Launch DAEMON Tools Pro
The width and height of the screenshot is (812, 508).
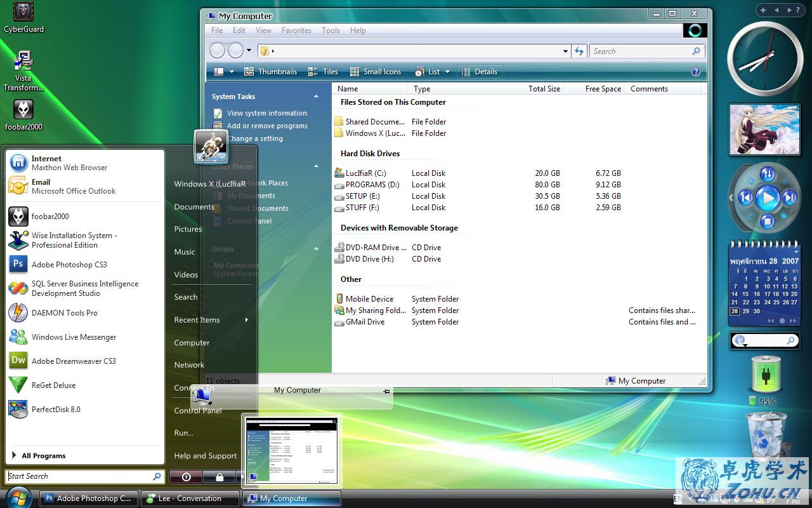tap(84, 312)
